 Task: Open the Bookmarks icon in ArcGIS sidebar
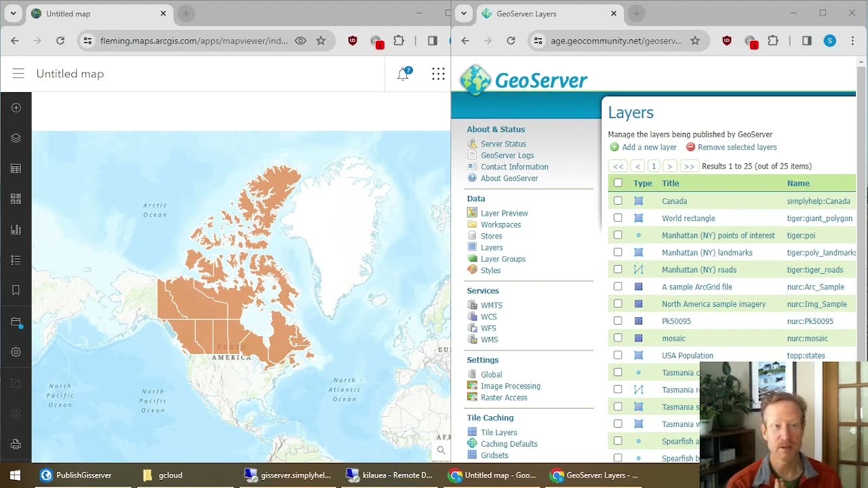pyautogui.click(x=16, y=291)
